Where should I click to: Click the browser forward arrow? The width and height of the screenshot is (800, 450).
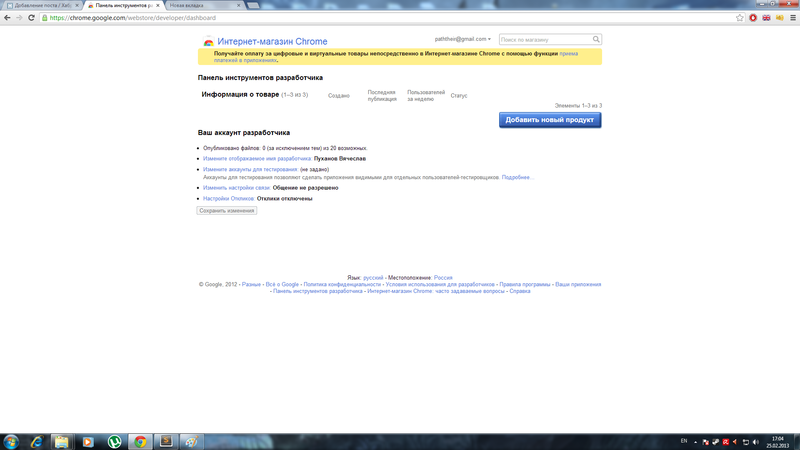click(19, 18)
